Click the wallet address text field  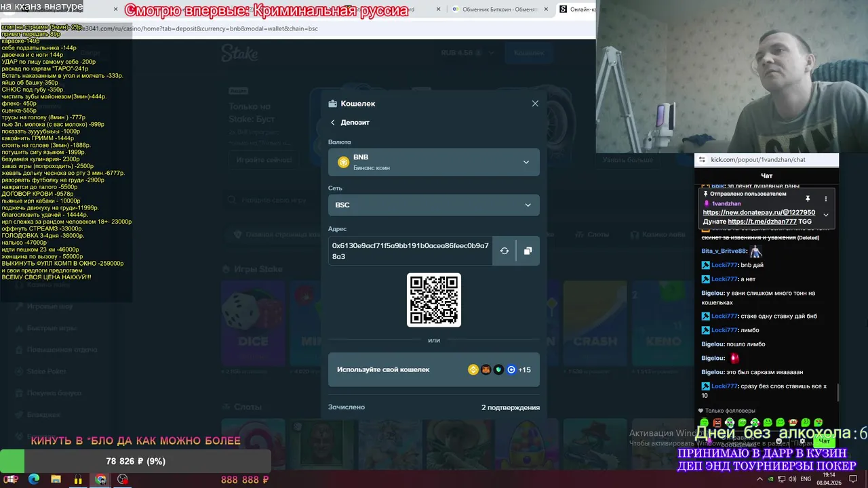pyautogui.click(x=410, y=251)
